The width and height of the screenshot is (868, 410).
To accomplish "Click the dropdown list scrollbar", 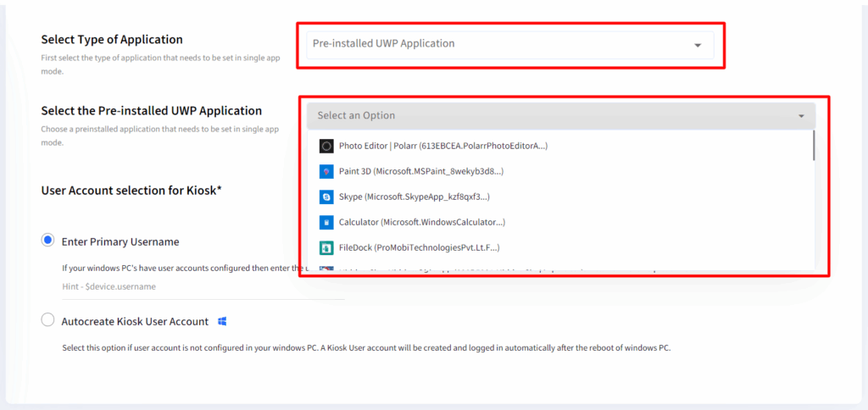I will (x=814, y=146).
